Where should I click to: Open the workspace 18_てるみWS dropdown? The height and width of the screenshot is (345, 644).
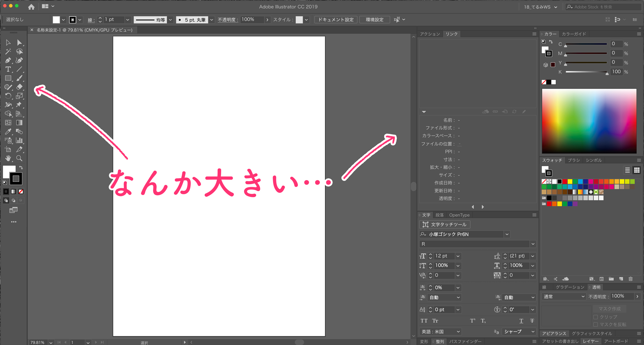(x=540, y=7)
